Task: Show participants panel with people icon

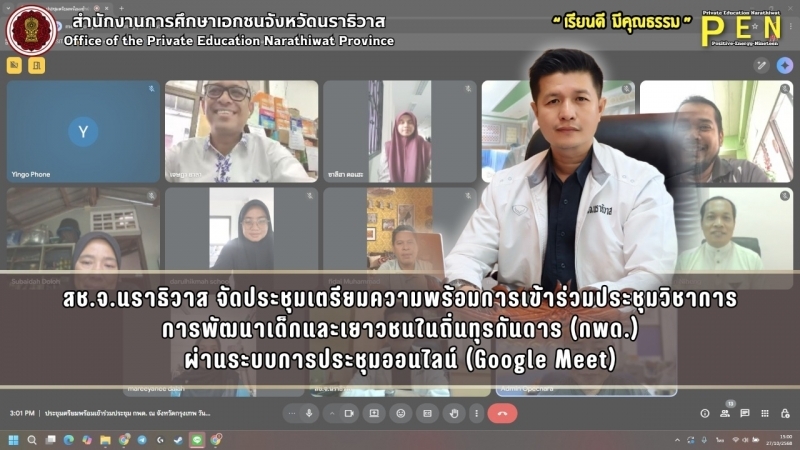Action: coord(725,413)
